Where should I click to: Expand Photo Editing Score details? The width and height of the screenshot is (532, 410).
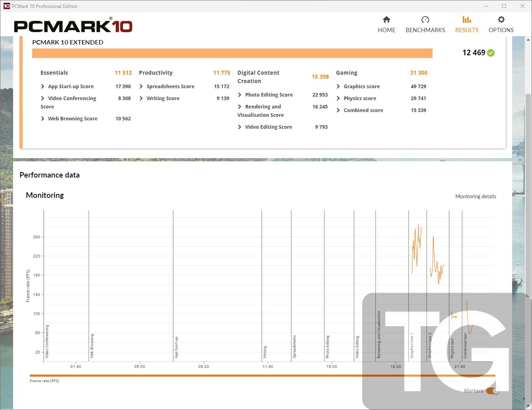(x=240, y=95)
